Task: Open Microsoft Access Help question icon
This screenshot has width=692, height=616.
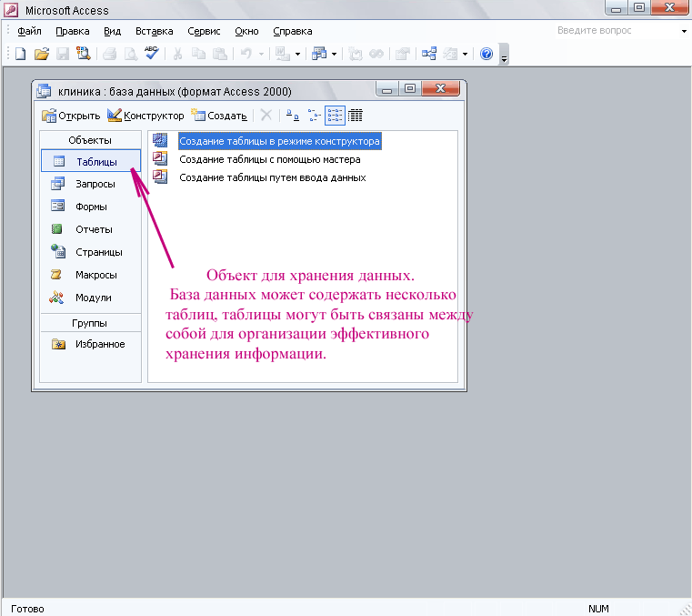Action: (486, 54)
